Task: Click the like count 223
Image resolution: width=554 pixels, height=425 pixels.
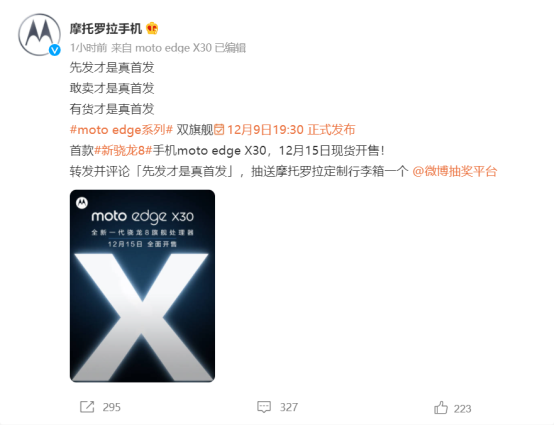Action: pos(462,409)
